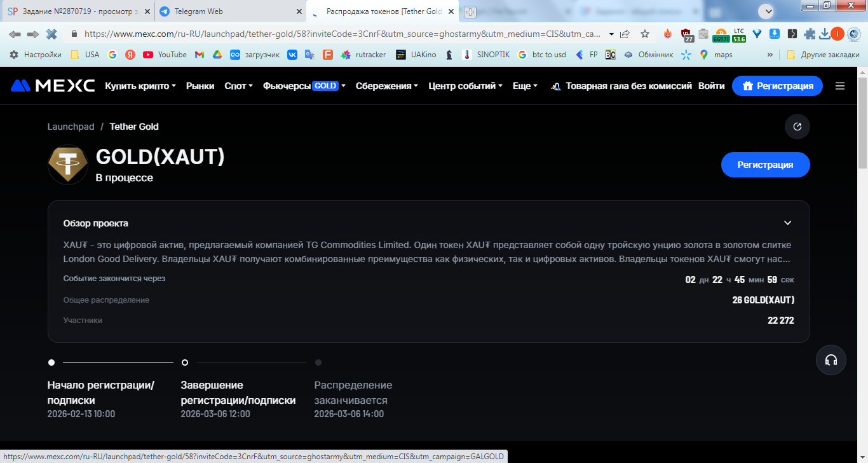Open the Gmail bookmark icon

199,55
